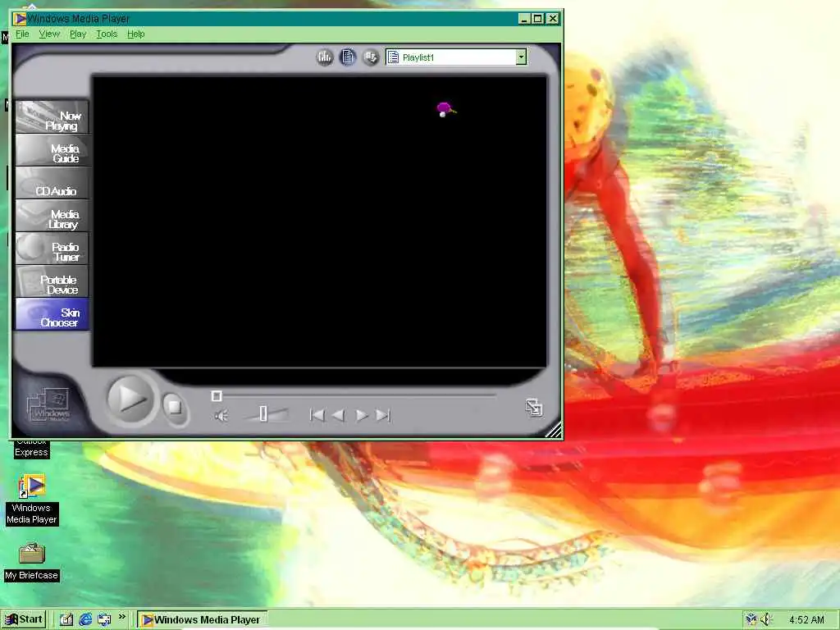The width and height of the screenshot is (840, 630).
Task: Launch Internet Explorer from quick launch
Action: point(85,619)
